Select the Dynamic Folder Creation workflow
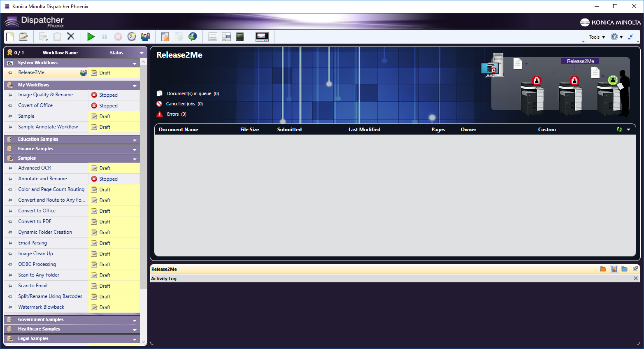Image resolution: width=644 pixels, height=349 pixels. click(x=72, y=232)
